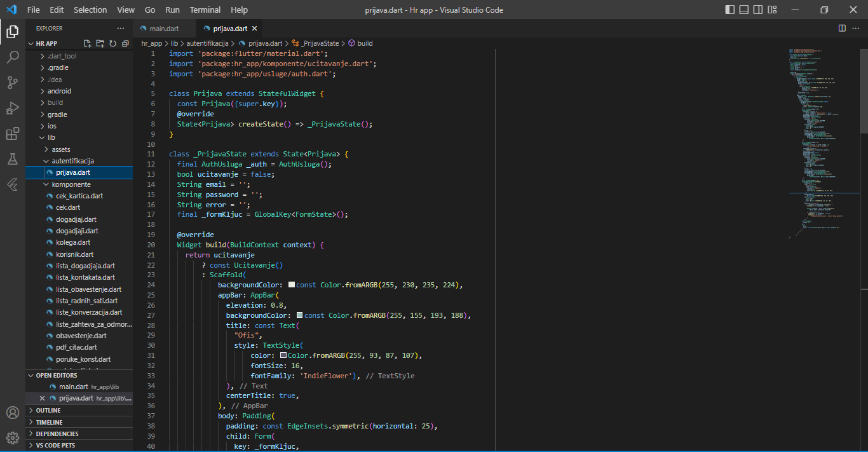
Task: Open the Search view in activity bar
Action: [13, 57]
